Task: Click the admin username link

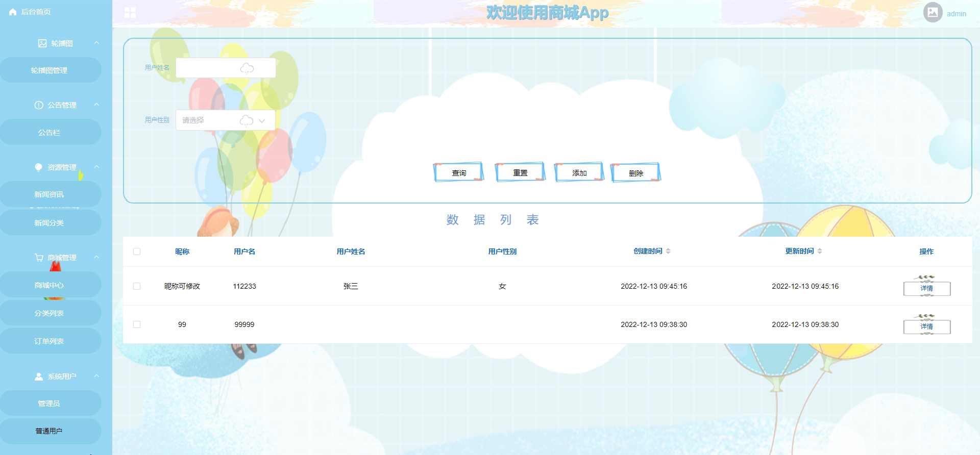Action: [x=956, y=14]
